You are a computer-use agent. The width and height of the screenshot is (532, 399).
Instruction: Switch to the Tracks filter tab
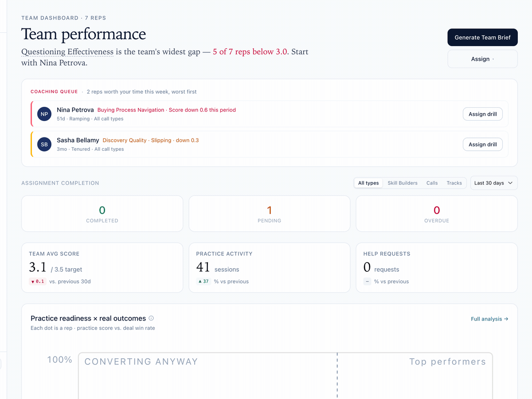point(454,183)
